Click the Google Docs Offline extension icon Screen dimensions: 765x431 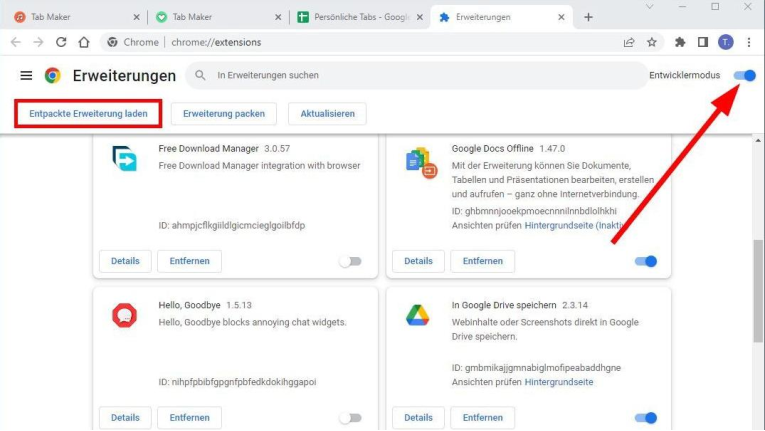coord(421,163)
